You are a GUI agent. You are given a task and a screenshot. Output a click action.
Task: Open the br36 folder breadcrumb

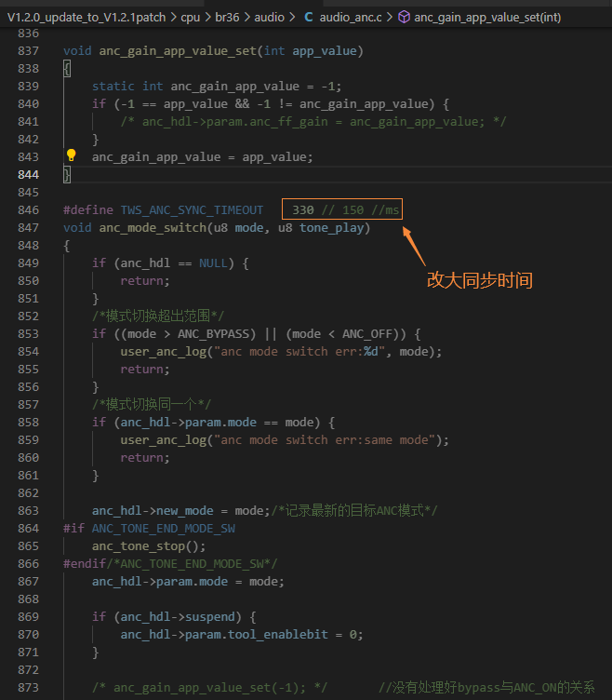point(227,18)
